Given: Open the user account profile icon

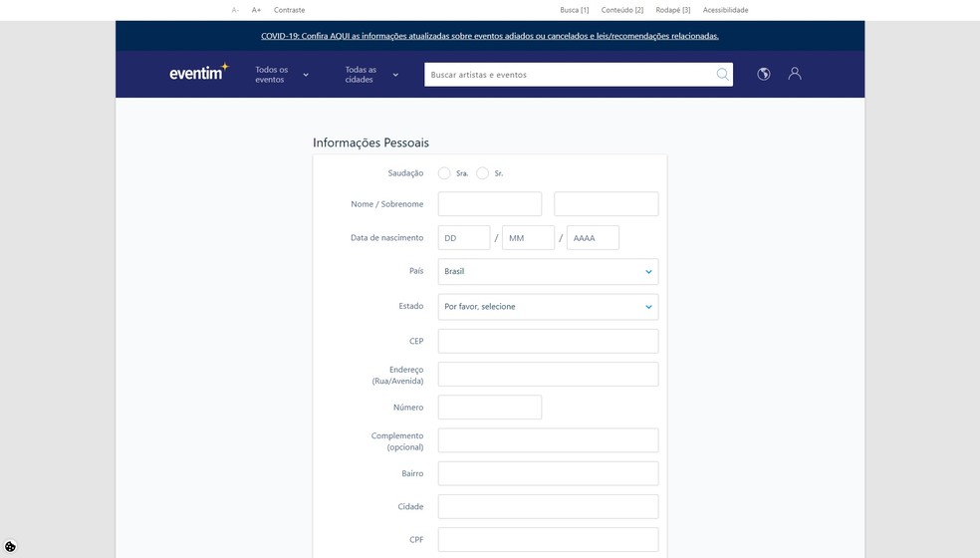Looking at the screenshot, I should [x=795, y=74].
